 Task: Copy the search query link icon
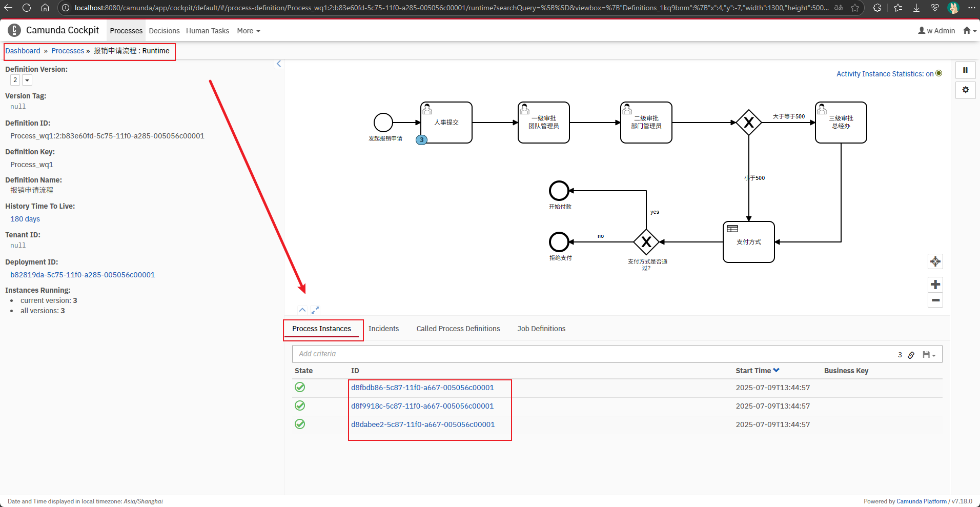911,355
